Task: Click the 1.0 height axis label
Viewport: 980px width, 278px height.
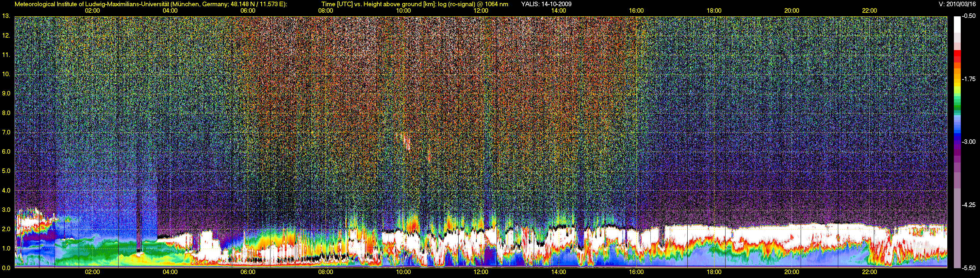Action: click(x=6, y=248)
